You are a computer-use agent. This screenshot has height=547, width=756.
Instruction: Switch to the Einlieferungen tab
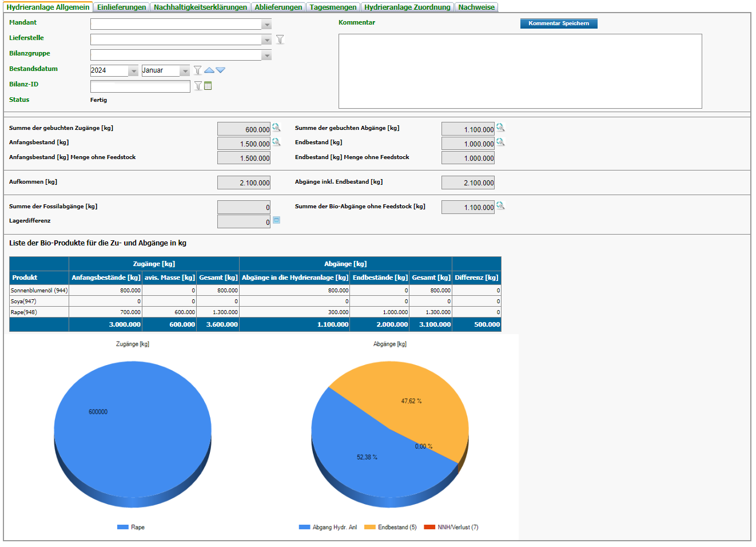pos(121,7)
